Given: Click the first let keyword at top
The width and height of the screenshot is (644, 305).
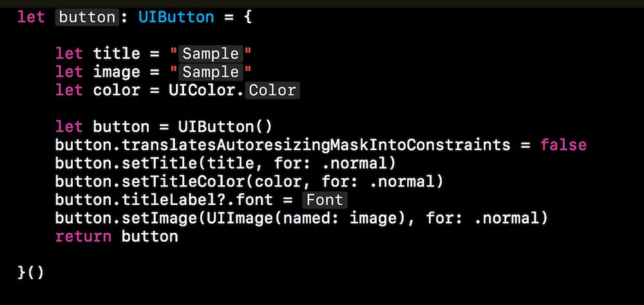Looking at the screenshot, I should (x=31, y=17).
